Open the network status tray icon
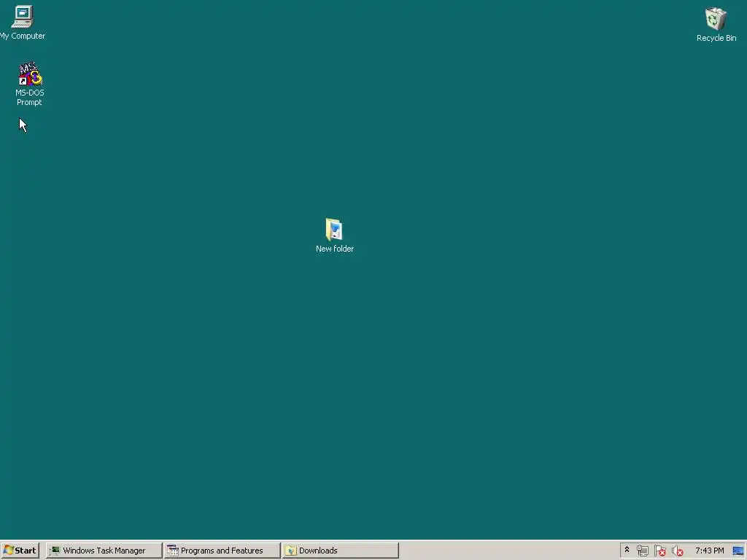 point(642,551)
